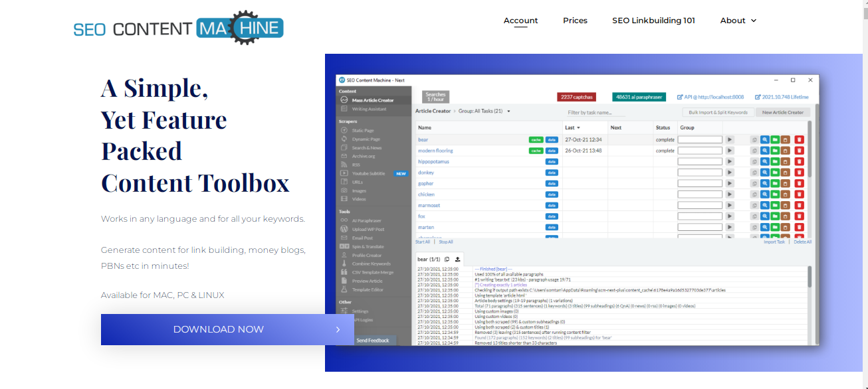Open the 2021.10.748 Lifetime link
Viewport: 868px width, 389px height.
782,97
